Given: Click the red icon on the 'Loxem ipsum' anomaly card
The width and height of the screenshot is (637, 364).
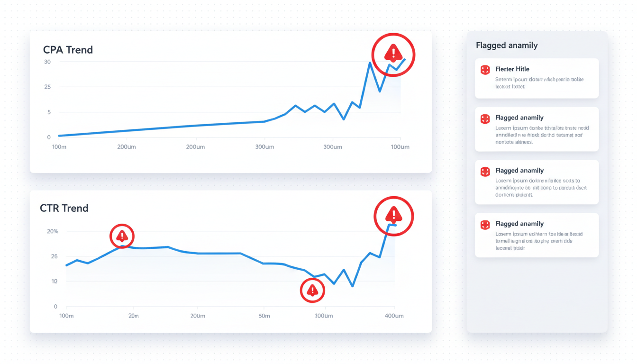Looking at the screenshot, I should click(485, 172).
